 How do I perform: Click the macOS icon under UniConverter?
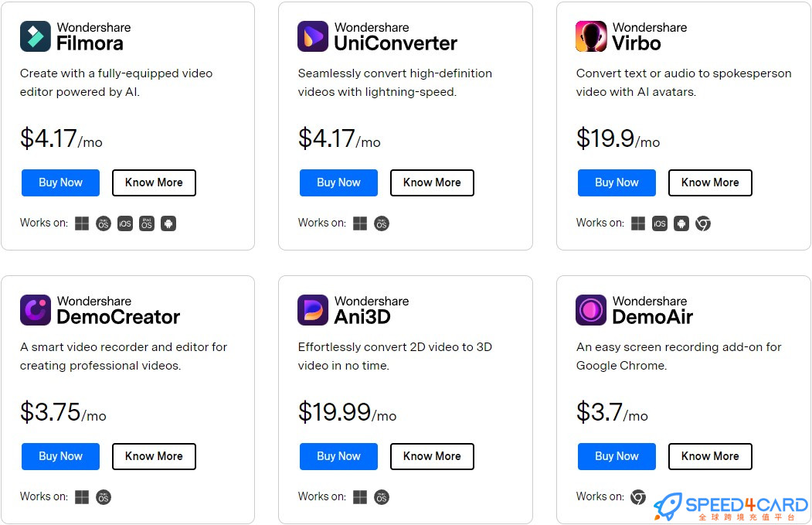(382, 223)
